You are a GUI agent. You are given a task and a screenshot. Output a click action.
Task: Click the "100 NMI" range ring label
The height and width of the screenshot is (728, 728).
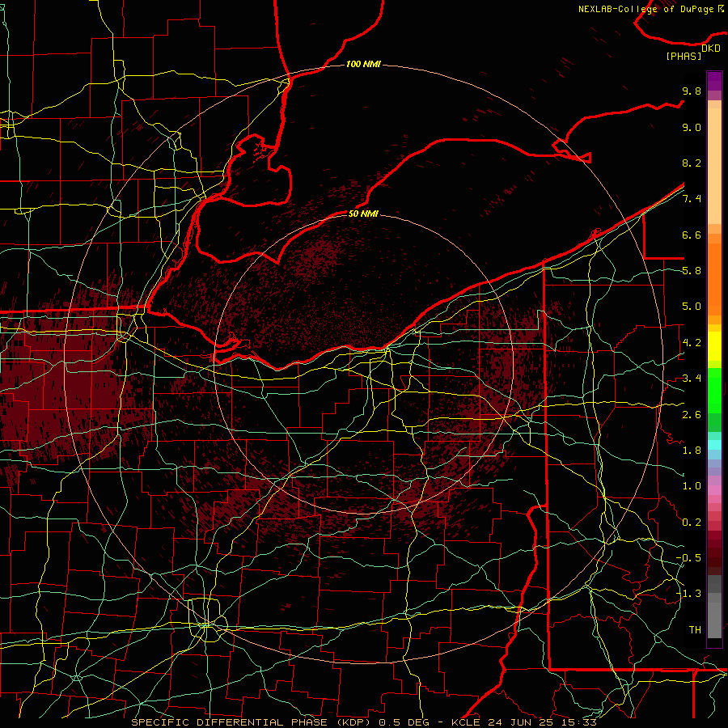pos(363,64)
